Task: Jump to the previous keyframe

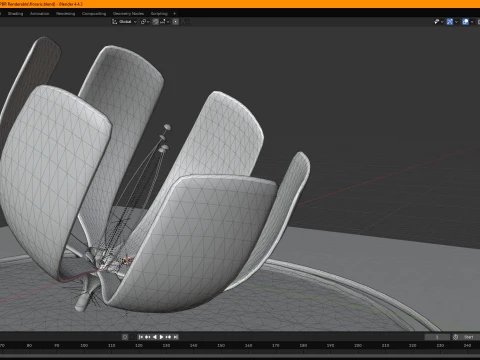Action: click(147, 337)
